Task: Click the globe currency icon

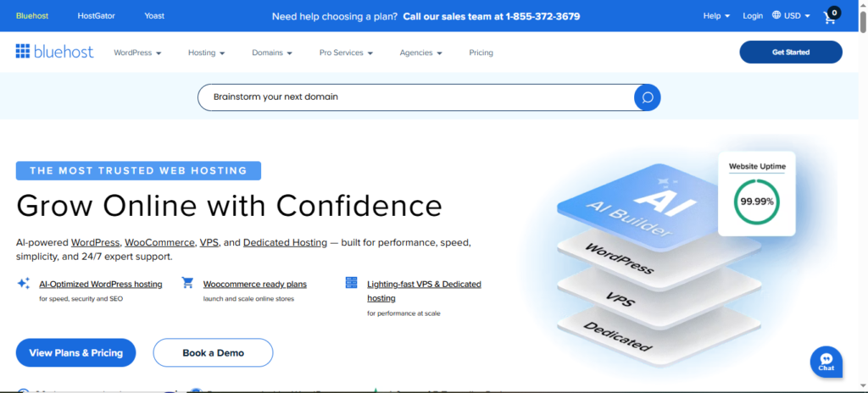Action: pos(776,15)
